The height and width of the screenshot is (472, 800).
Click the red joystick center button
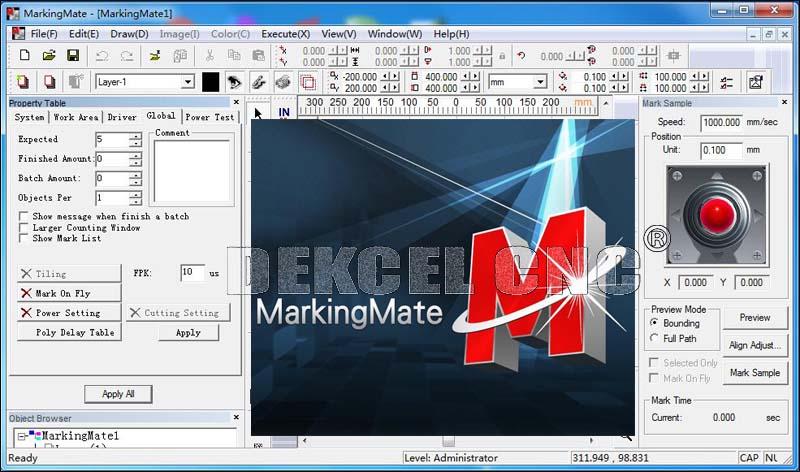click(x=717, y=215)
